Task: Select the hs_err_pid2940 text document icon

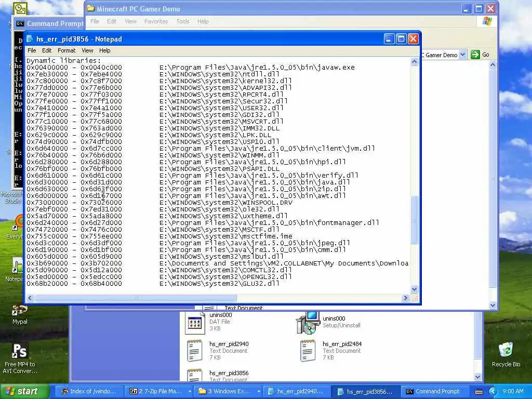Action: coord(195,351)
